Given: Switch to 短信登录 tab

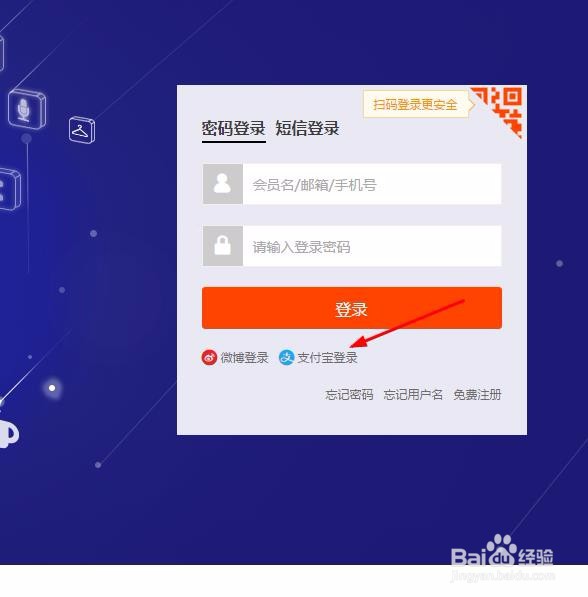Looking at the screenshot, I should pyautogui.click(x=307, y=128).
